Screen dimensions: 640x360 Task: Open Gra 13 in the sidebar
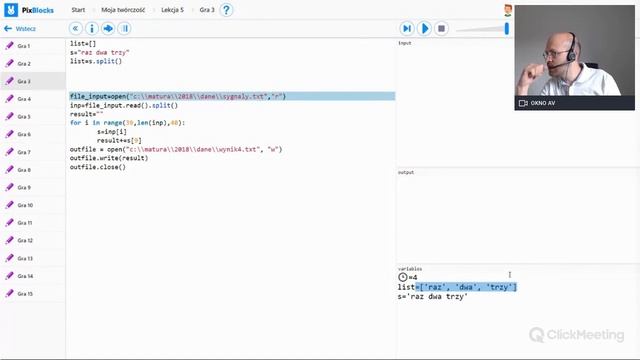point(33,258)
